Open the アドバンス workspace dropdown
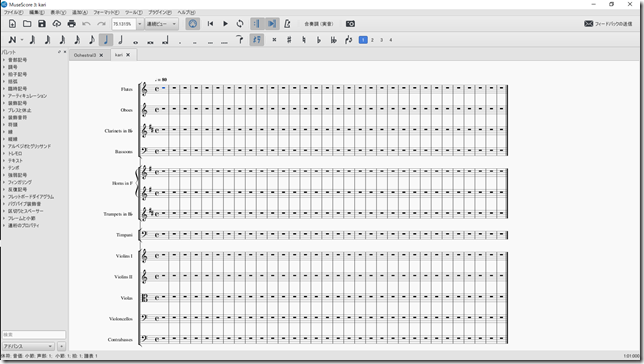The height and width of the screenshot is (364, 644). [x=28, y=346]
